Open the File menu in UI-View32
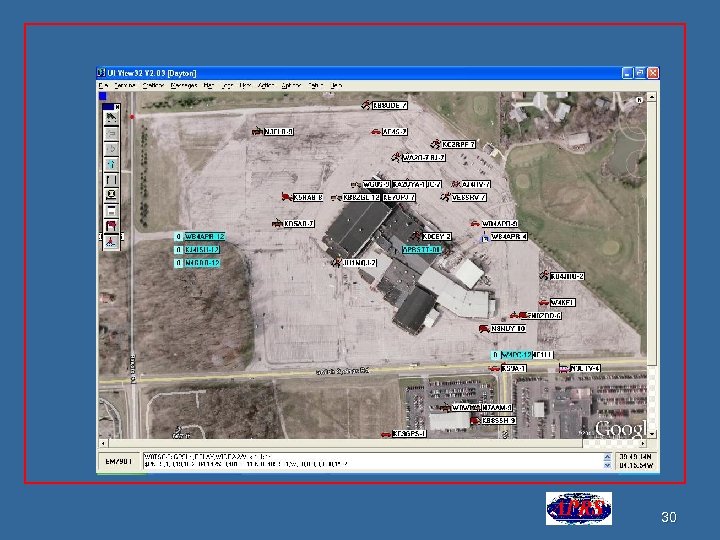 (103, 85)
